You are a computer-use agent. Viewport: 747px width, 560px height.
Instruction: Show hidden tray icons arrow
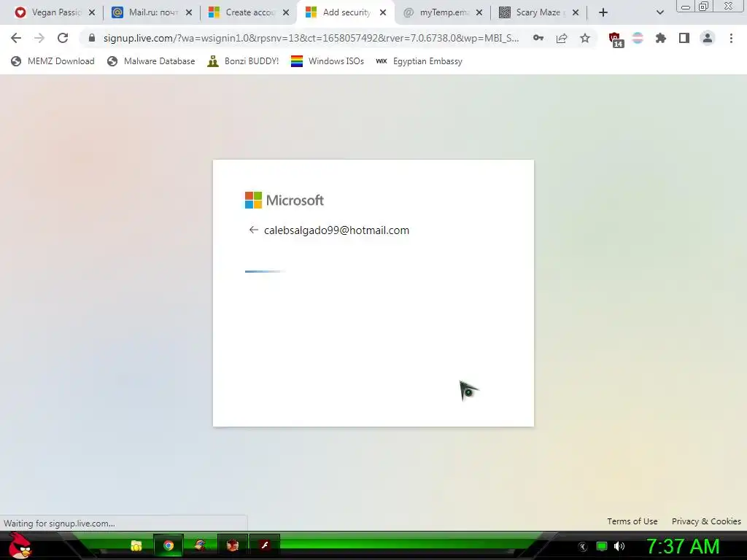582,547
